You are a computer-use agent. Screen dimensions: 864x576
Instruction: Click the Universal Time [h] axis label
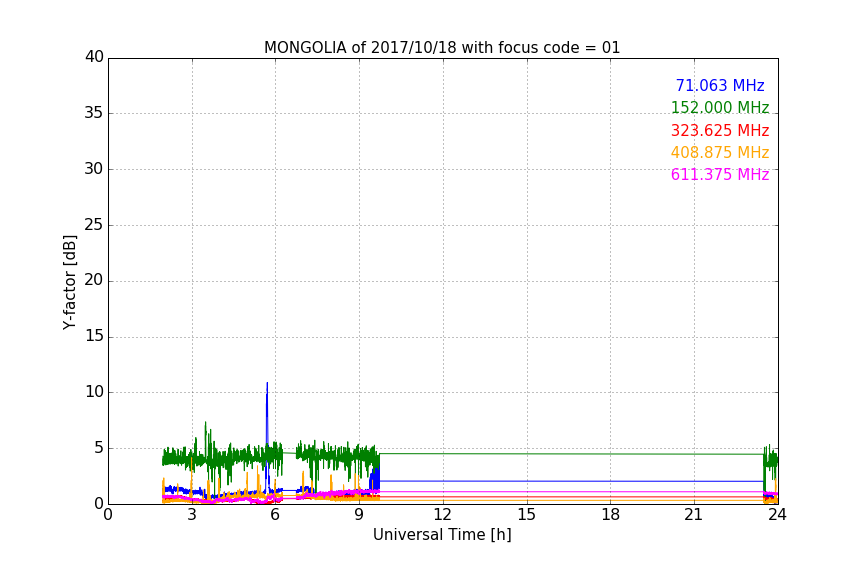(x=442, y=535)
